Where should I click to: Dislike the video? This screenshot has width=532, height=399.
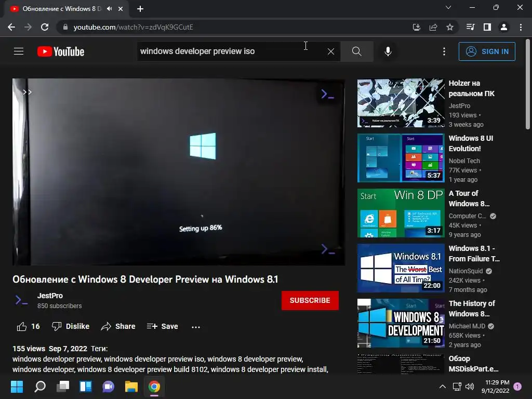click(71, 326)
